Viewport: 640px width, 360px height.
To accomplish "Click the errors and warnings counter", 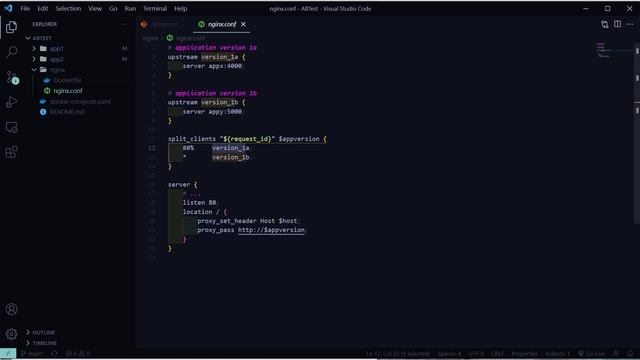I will 77,354.
